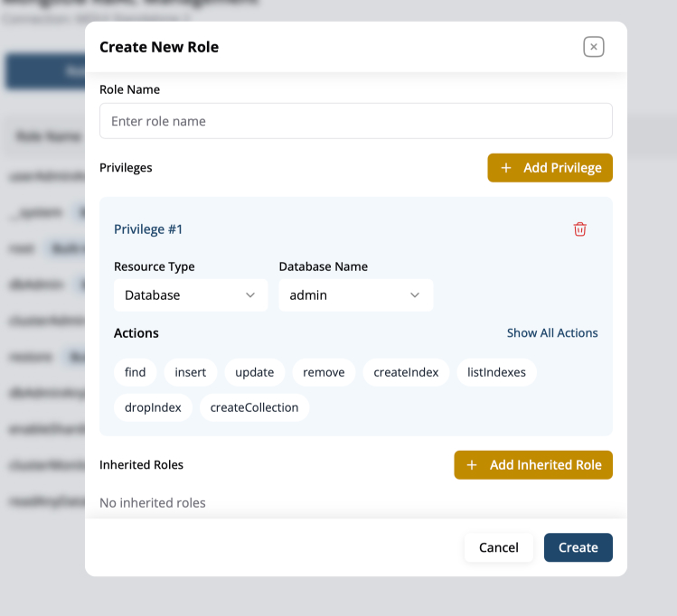Click the plus icon on Add Privilege
Viewport: 677px width, 616px height.
point(506,168)
